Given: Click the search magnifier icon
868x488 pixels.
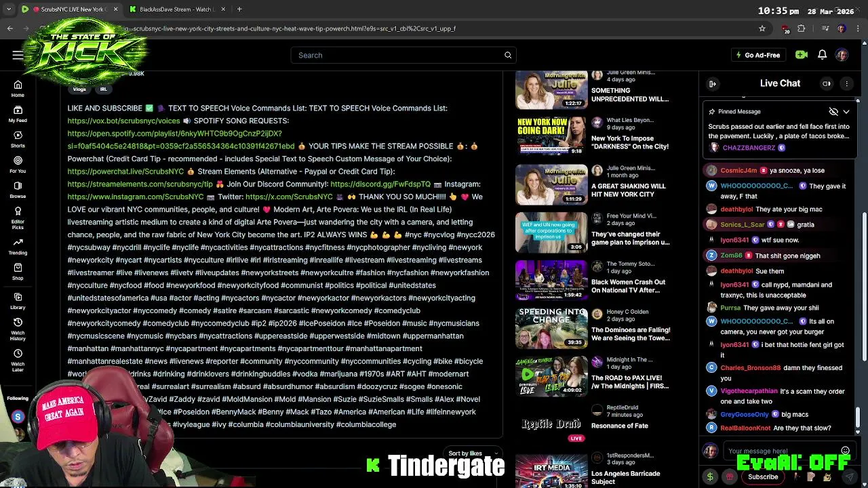Looking at the screenshot, I should (x=508, y=55).
